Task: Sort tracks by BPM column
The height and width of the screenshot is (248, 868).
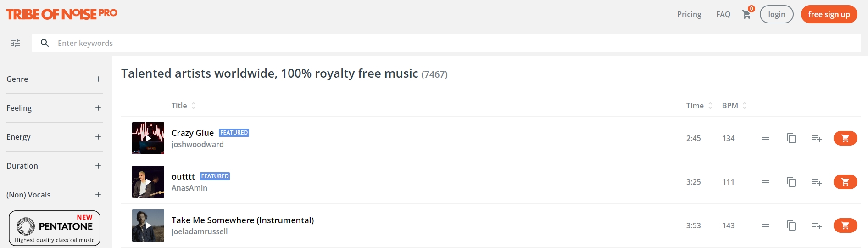Action: 734,106
